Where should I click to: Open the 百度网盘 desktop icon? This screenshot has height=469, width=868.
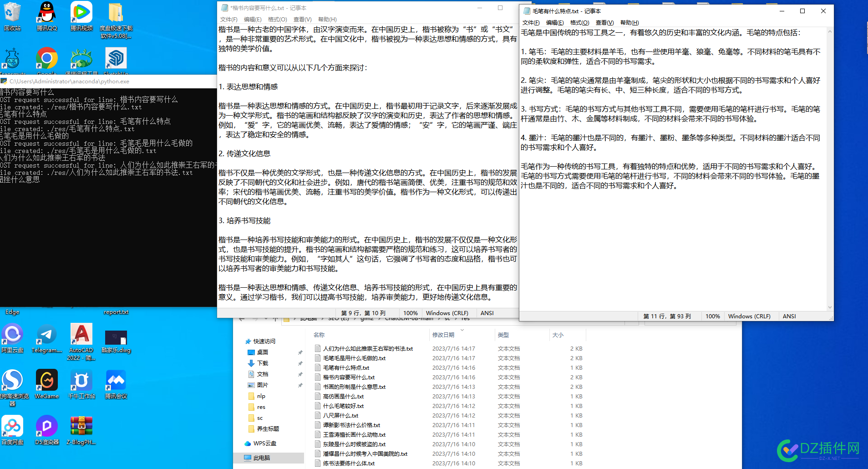tap(12, 430)
